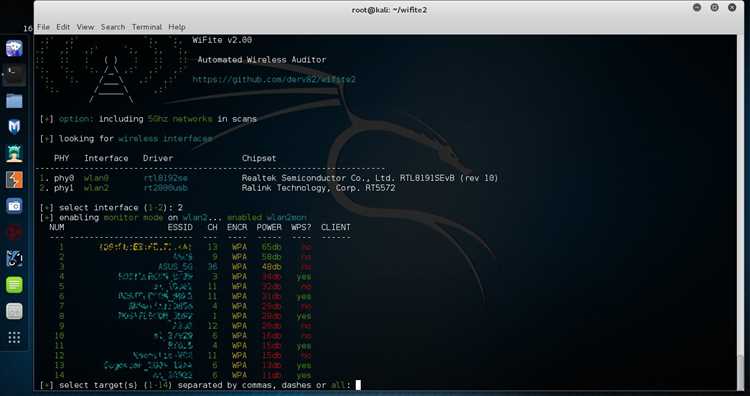Viewport: 750px width, 396px height.
Task: Open the File menu
Action: (x=43, y=27)
